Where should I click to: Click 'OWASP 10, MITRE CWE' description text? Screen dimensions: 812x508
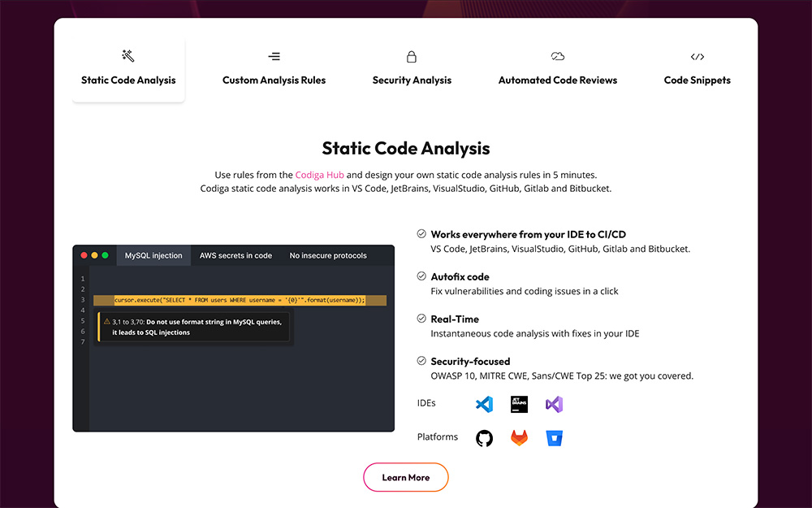pyautogui.click(x=562, y=376)
